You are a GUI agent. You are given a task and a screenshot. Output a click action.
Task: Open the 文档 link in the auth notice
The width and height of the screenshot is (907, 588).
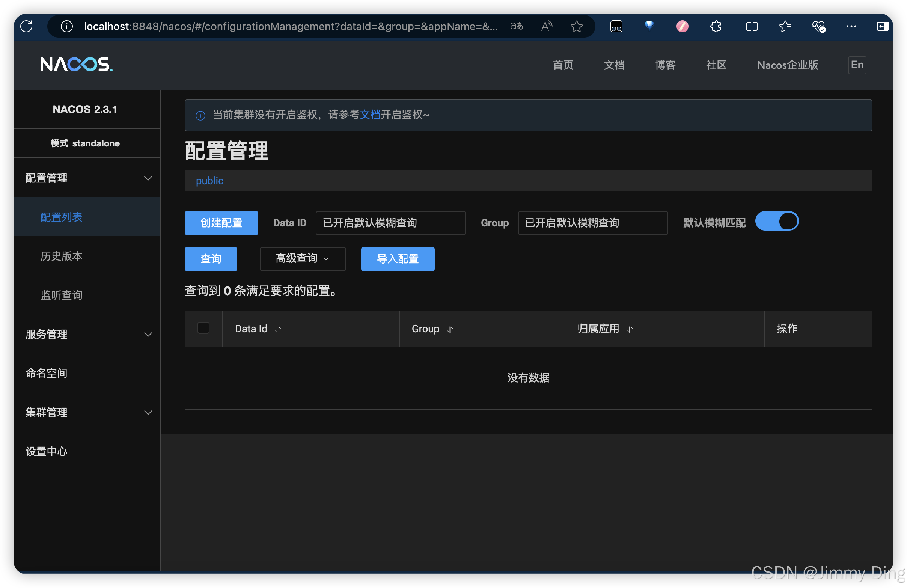pyautogui.click(x=371, y=115)
